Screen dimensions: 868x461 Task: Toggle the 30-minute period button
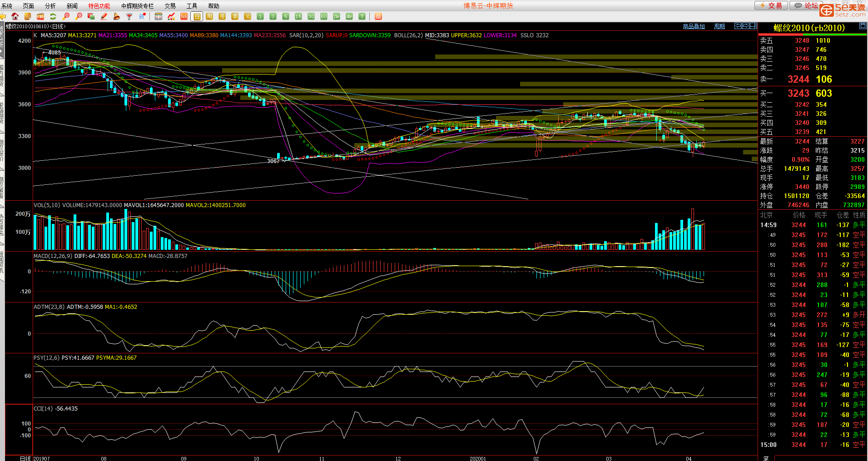(x=311, y=16)
